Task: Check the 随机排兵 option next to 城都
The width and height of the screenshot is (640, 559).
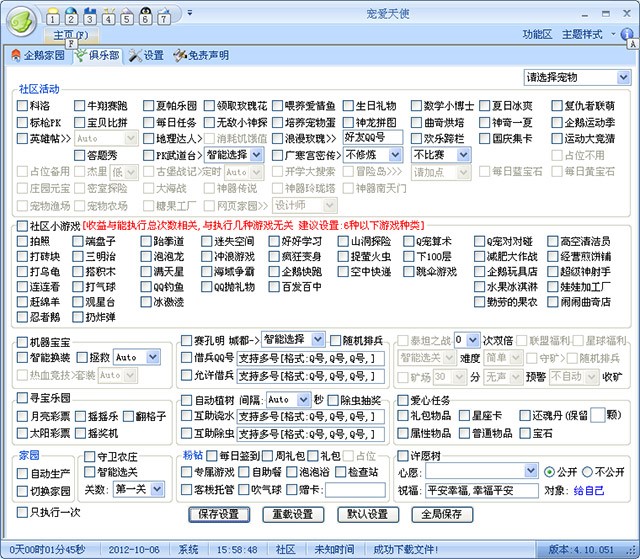Action: point(335,340)
